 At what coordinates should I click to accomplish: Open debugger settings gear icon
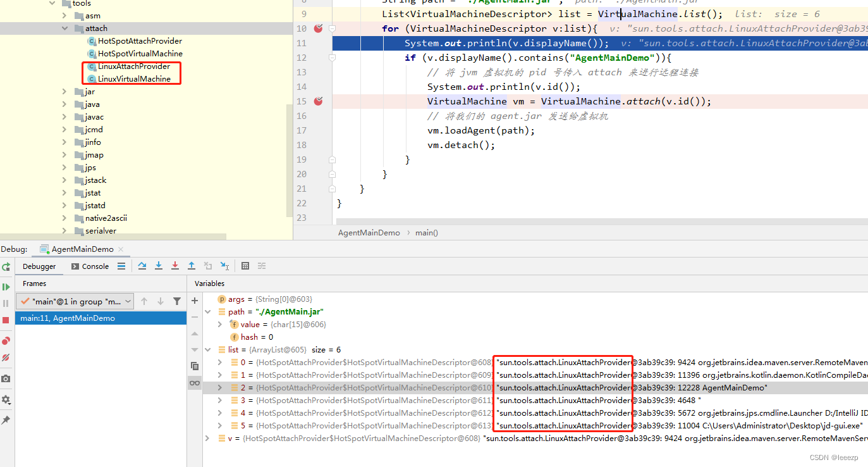coord(6,399)
